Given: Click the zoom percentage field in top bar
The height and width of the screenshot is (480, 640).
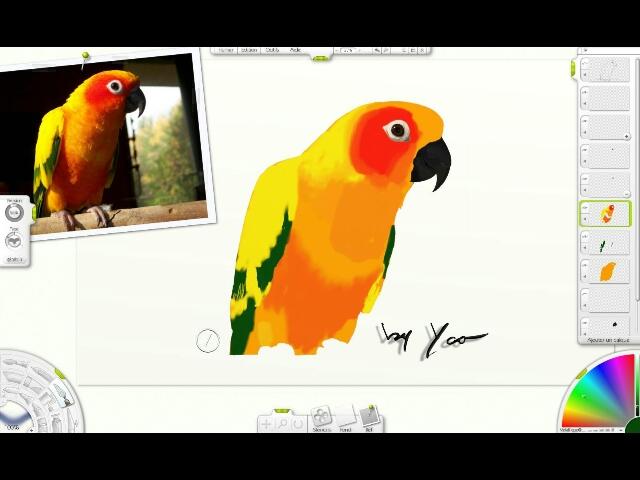Looking at the screenshot, I should [x=349, y=51].
